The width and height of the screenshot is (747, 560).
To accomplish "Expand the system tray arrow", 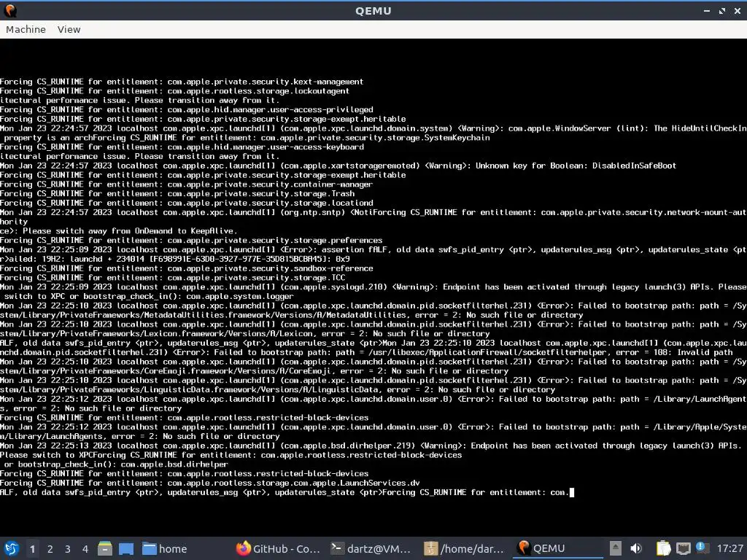I will coord(615,548).
